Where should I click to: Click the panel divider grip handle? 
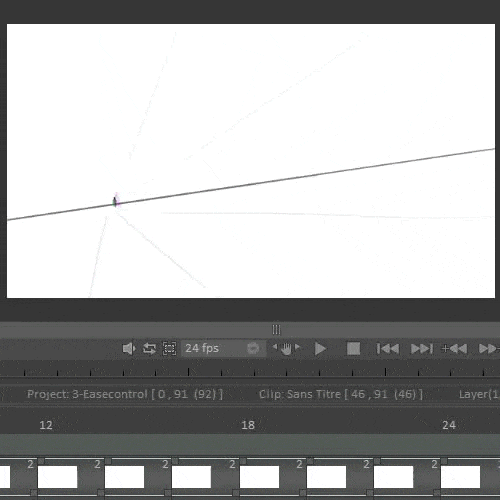pos(276,330)
